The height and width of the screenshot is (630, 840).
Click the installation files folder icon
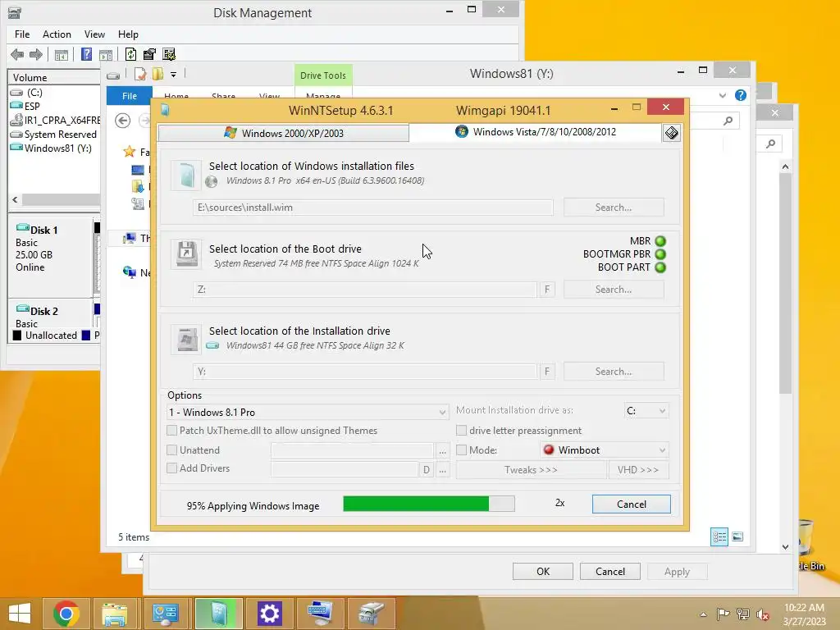[x=186, y=175]
